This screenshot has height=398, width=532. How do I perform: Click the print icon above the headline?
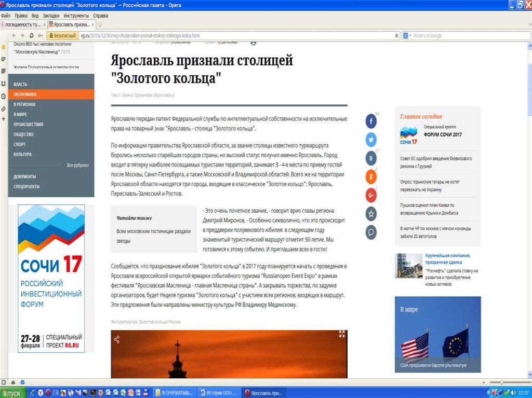(254, 43)
